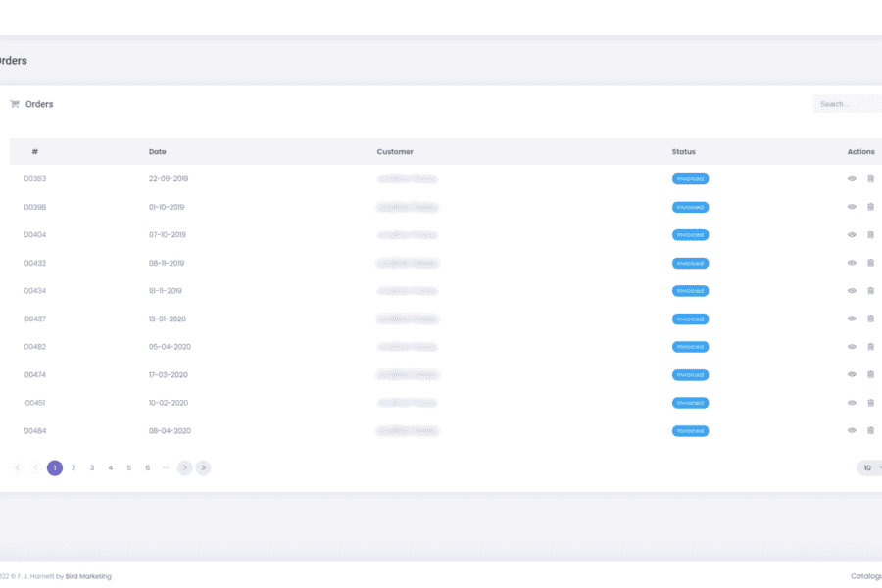Click the next page arrow button
Screen dimensions: 882x588
(x=184, y=468)
